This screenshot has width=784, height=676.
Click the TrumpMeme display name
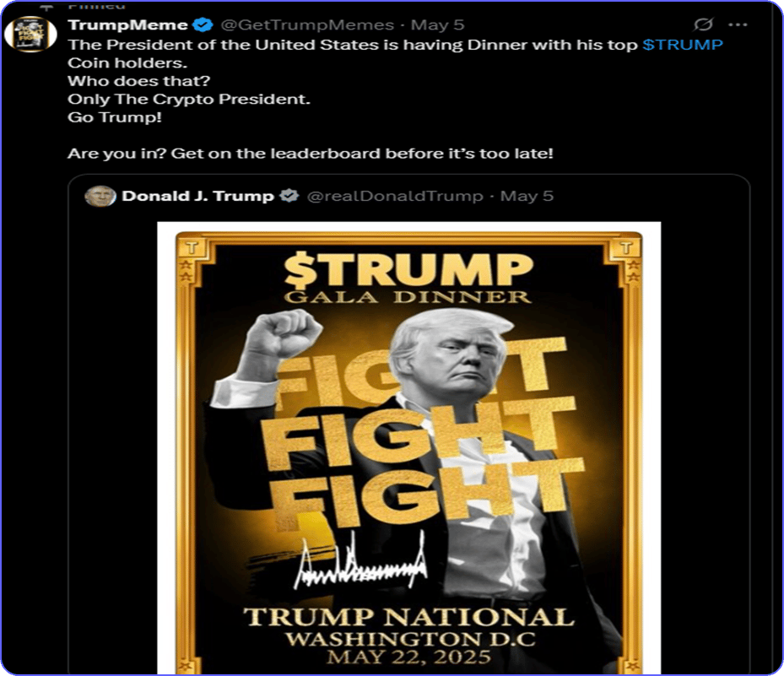(127, 25)
